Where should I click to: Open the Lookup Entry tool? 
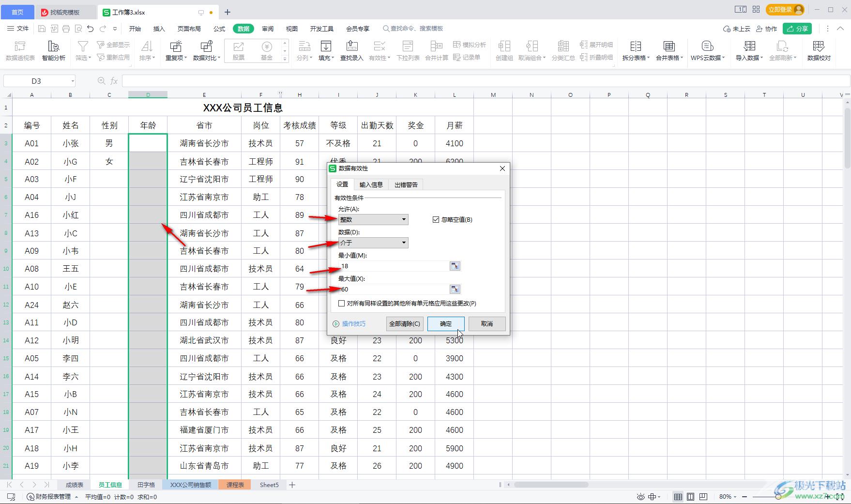click(352, 50)
